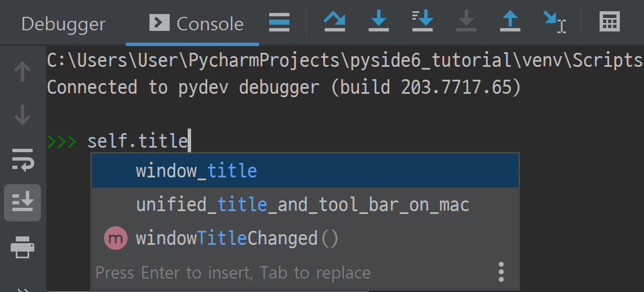Switch to the Debugger tab

[x=64, y=24]
